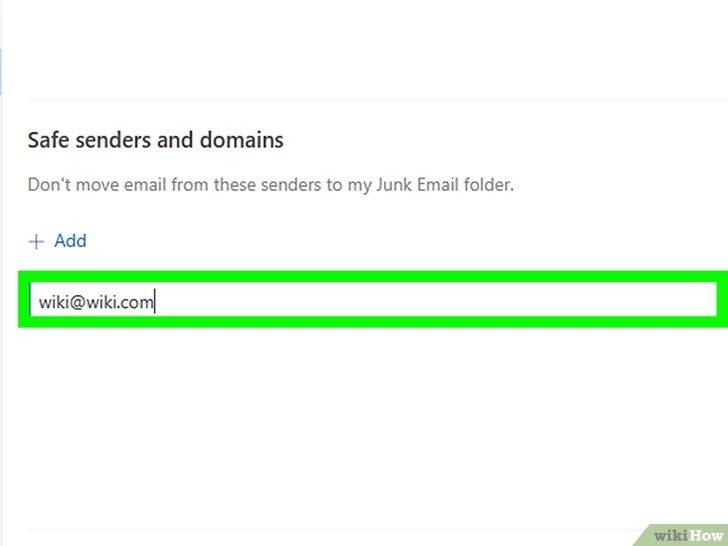The image size is (728, 546).
Task: Click the text caret after wiki@wiki.com
Action: (155, 301)
